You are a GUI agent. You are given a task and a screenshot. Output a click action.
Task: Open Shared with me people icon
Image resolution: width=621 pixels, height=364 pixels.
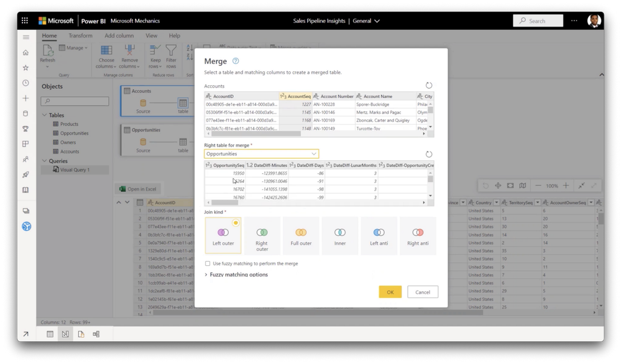pos(25,159)
